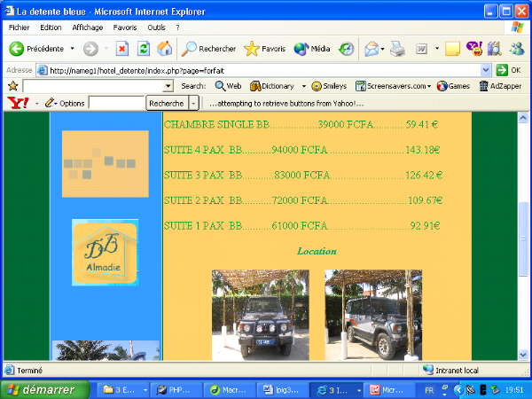Open the Outils menu
The width and height of the screenshot is (532, 399).
(x=156, y=27)
